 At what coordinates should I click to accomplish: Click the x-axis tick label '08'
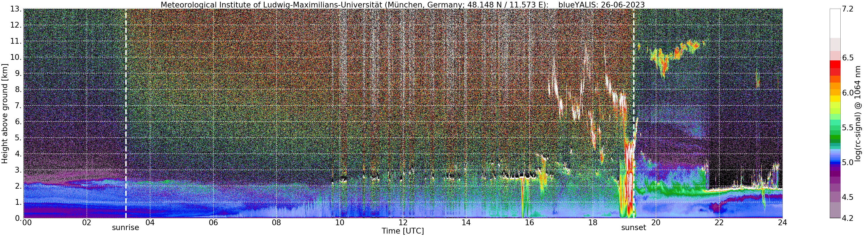(x=276, y=223)
